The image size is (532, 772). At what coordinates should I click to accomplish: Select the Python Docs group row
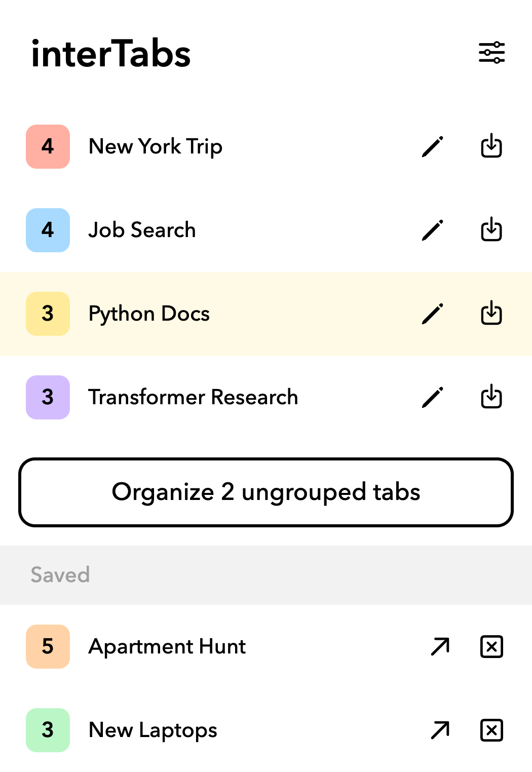[266, 314]
